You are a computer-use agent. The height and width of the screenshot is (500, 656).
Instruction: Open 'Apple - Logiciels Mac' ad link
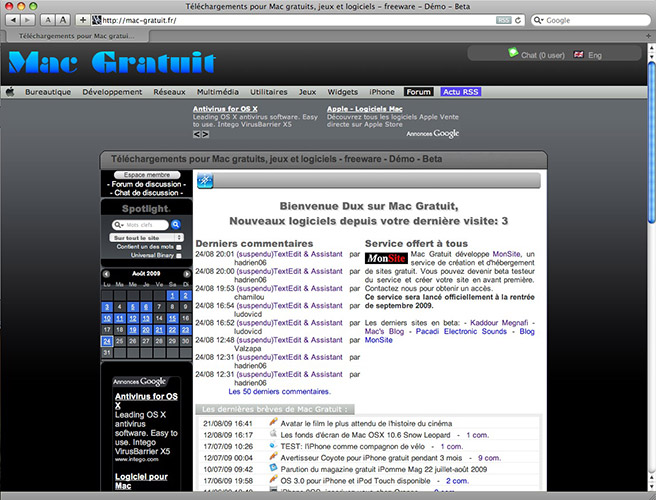tap(364, 109)
